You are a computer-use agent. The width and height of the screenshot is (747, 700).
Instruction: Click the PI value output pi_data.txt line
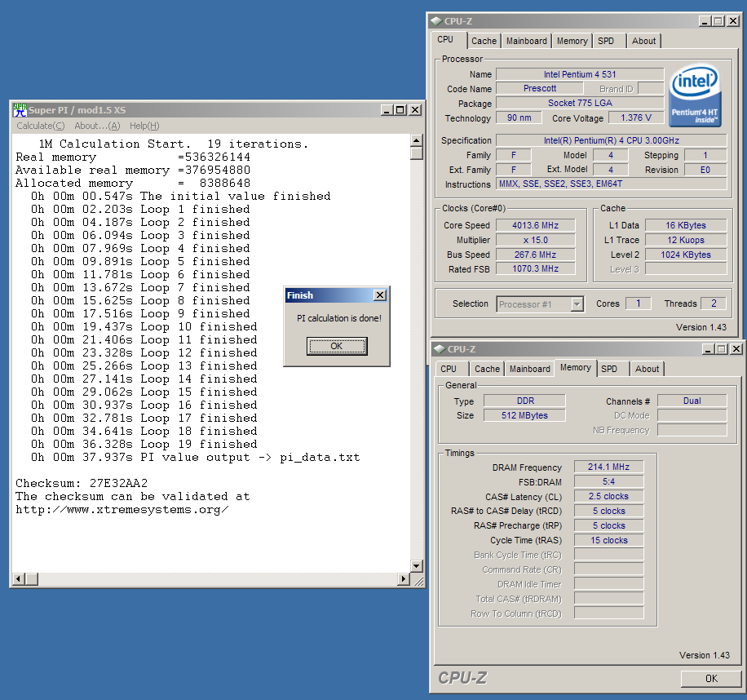196,458
